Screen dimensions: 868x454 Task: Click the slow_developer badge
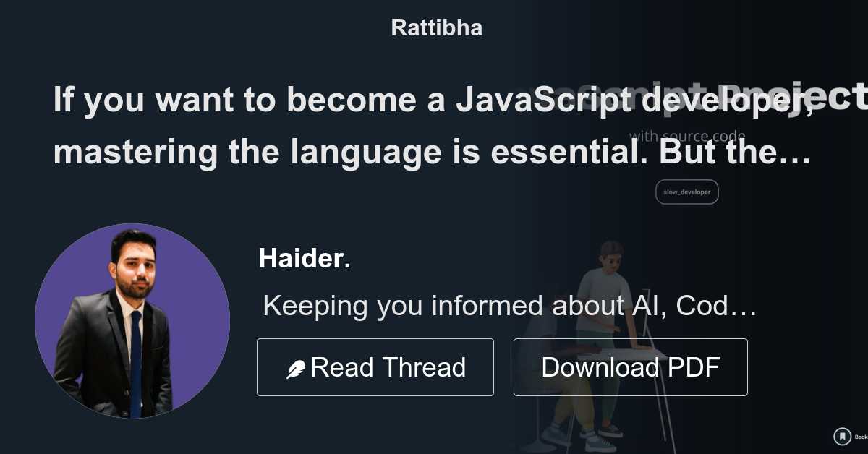point(686,191)
